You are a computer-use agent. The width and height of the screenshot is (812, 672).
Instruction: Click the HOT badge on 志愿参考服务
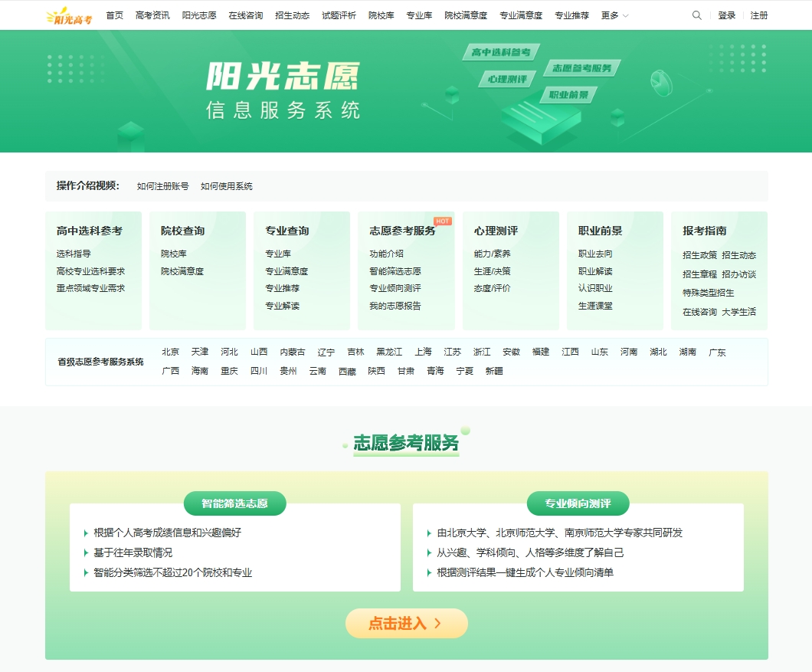[x=443, y=221]
